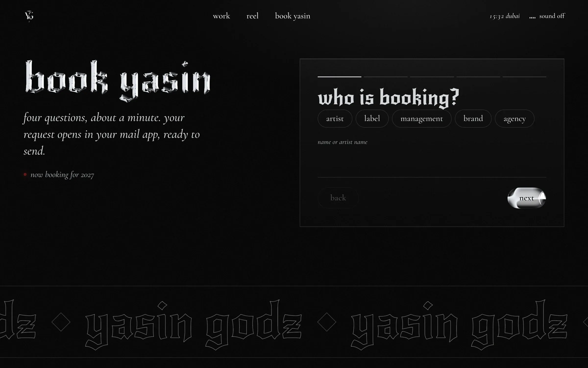Screen dimensions: 588x368
Task: Click the chrome next button
Action: (x=527, y=198)
